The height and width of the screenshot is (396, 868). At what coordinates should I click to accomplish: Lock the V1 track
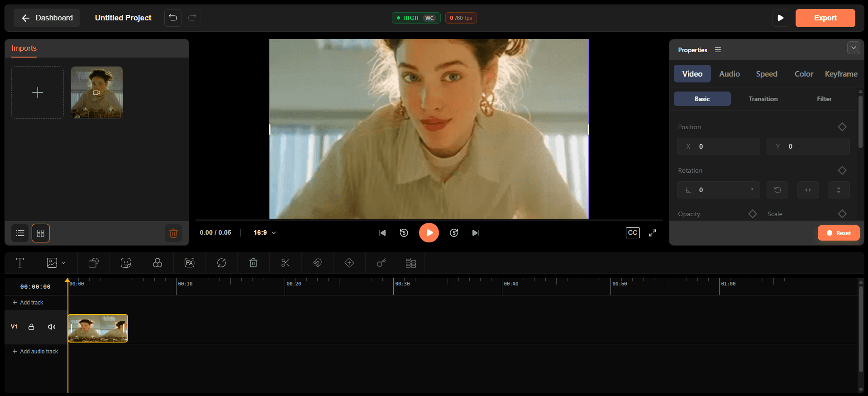pos(31,327)
